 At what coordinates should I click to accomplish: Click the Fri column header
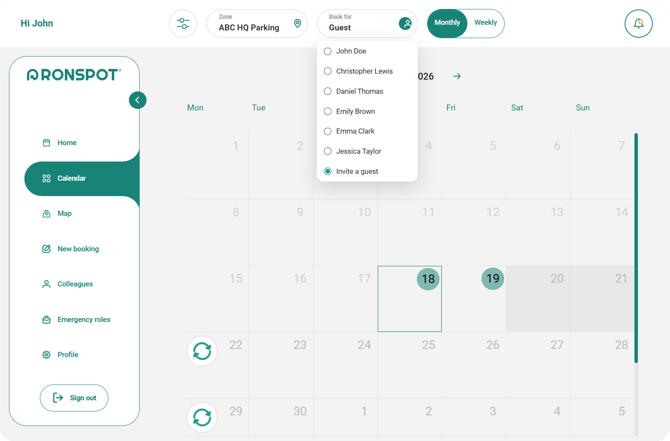(451, 108)
